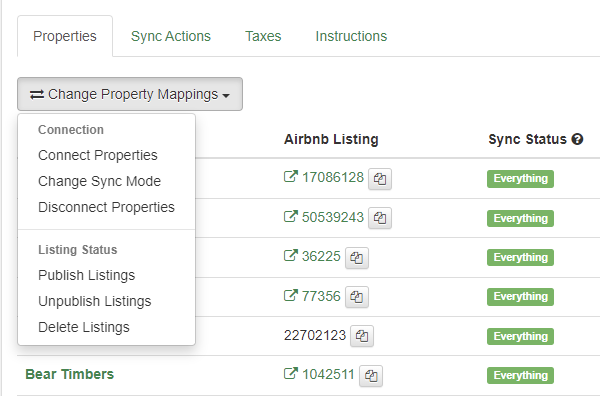The image size is (600, 396).
Task: Select Disconnect Properties from the menu
Action: pos(106,207)
